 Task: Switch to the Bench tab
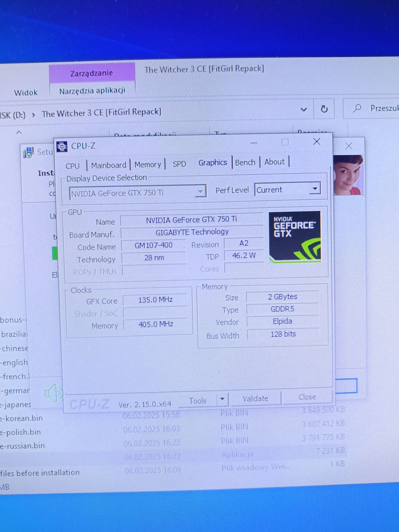(x=245, y=162)
